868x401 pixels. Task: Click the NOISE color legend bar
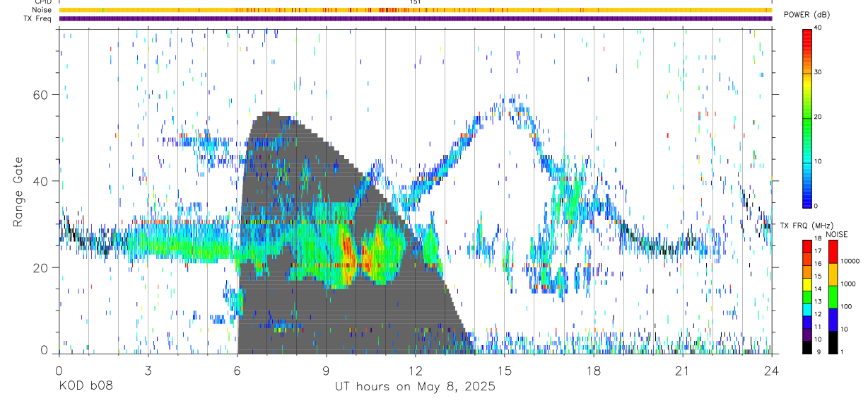833,297
